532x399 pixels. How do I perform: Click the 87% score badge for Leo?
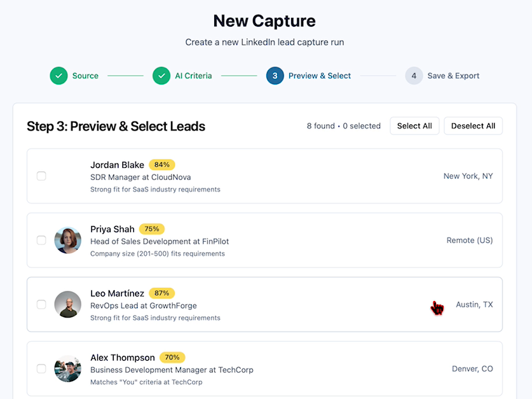[162, 293]
